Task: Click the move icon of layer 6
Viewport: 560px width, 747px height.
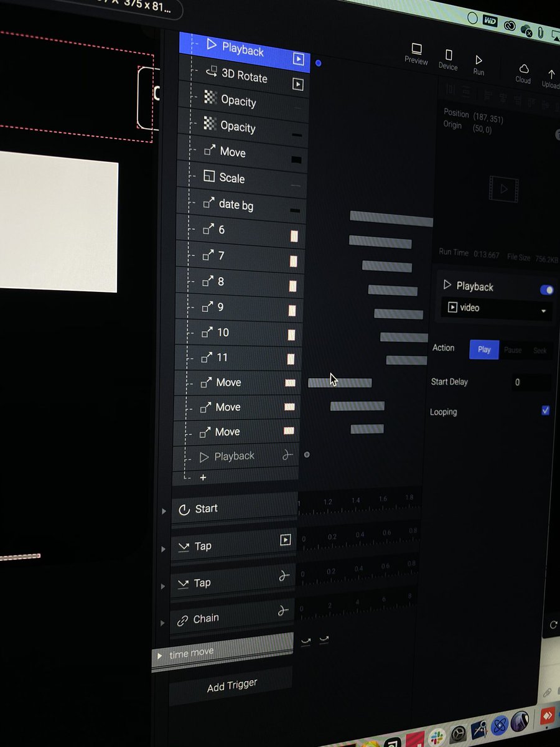Action: coord(209,230)
